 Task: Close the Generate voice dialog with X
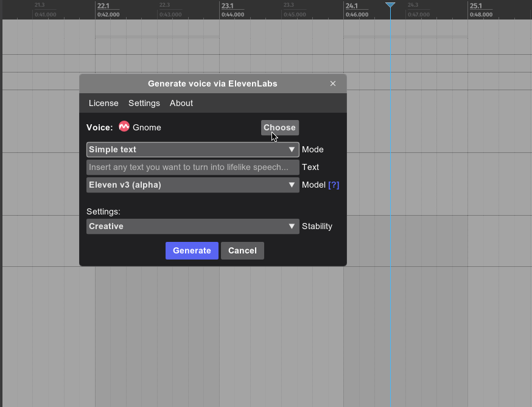[x=333, y=83]
